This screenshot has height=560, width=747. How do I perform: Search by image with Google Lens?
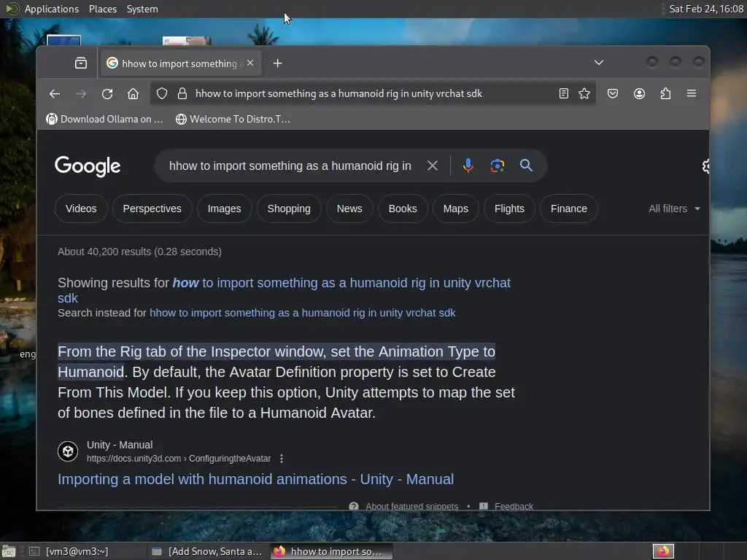point(497,166)
